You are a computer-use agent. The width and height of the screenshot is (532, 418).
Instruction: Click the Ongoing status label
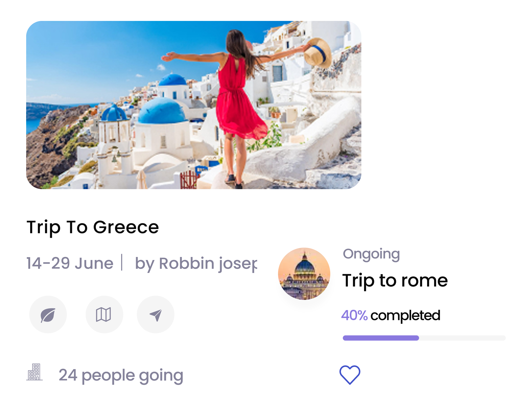coord(371,254)
